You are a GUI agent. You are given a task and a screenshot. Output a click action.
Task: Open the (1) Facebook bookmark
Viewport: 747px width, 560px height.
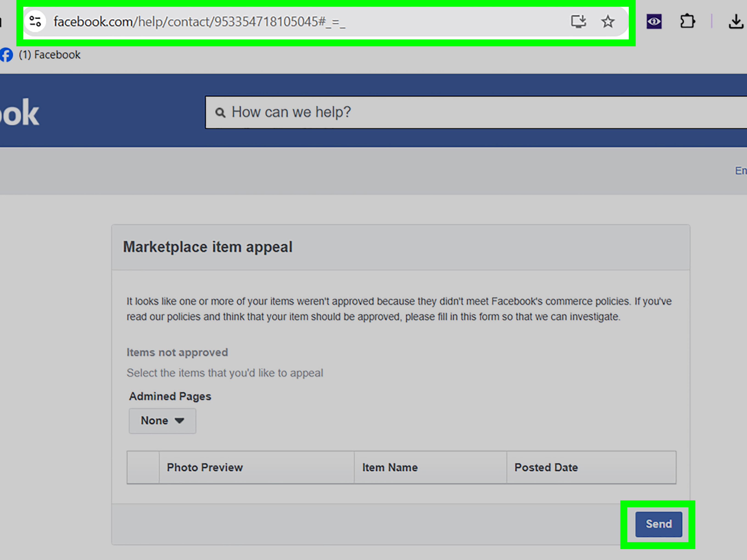[41, 55]
